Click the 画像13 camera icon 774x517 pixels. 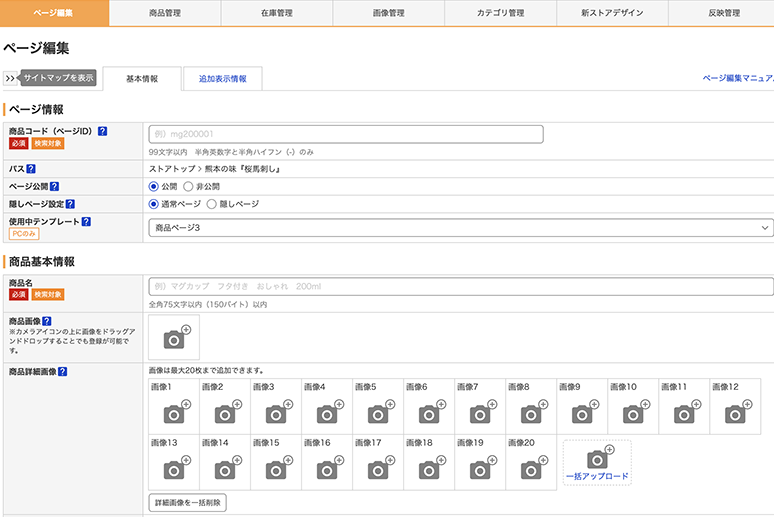(174, 468)
